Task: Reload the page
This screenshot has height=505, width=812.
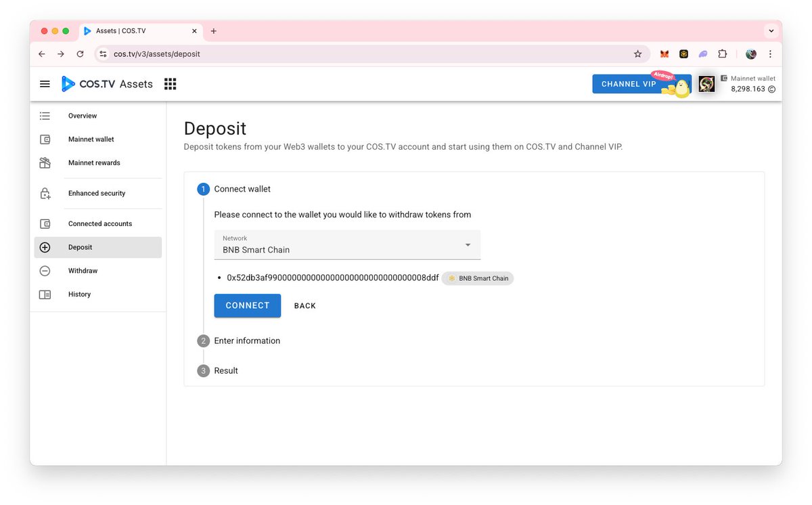Action: point(80,54)
